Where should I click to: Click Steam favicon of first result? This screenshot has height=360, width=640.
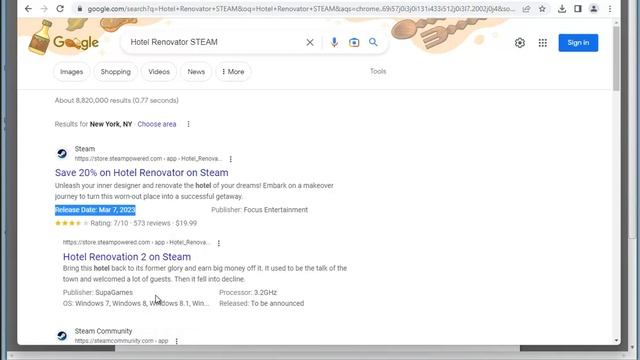pyautogui.click(x=62, y=153)
